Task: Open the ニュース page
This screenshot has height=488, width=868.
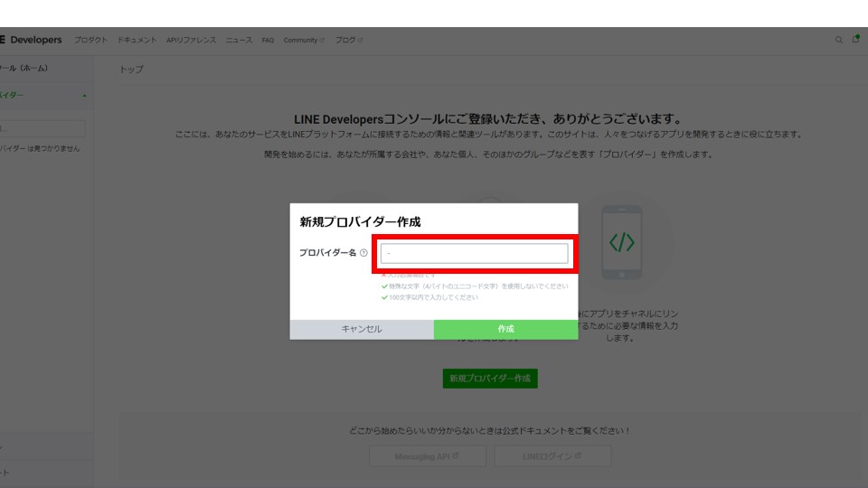Action: (x=239, y=40)
